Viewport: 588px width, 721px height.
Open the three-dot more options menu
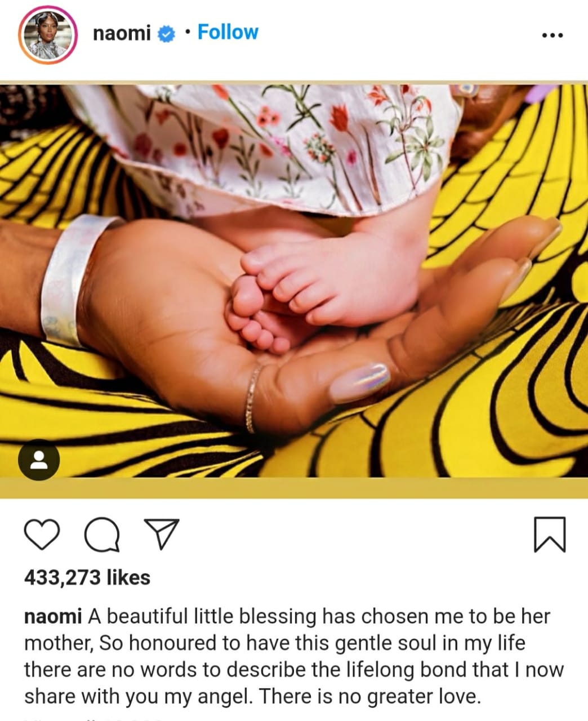[x=552, y=35]
